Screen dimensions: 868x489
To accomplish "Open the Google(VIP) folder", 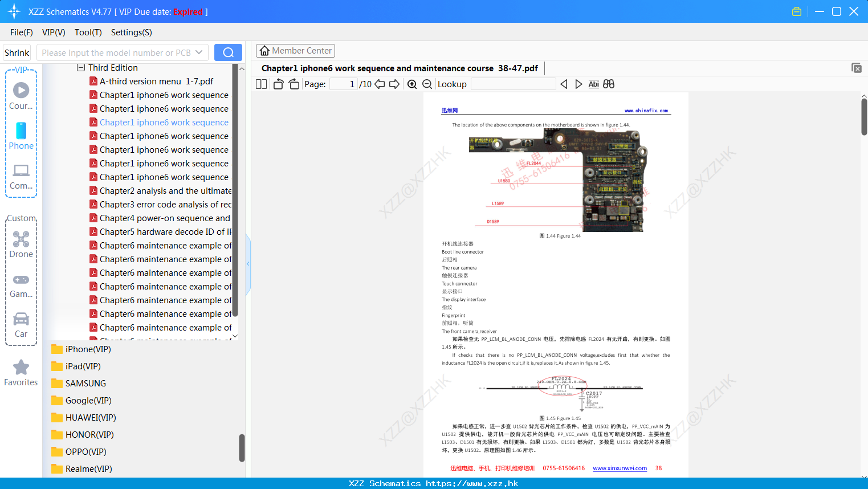I will 81,401.
